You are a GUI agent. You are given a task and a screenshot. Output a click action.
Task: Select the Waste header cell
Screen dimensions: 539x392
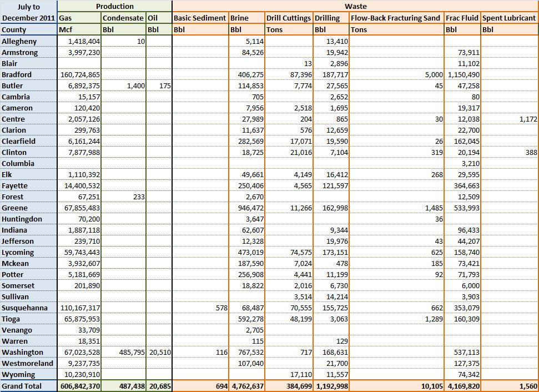pos(355,6)
